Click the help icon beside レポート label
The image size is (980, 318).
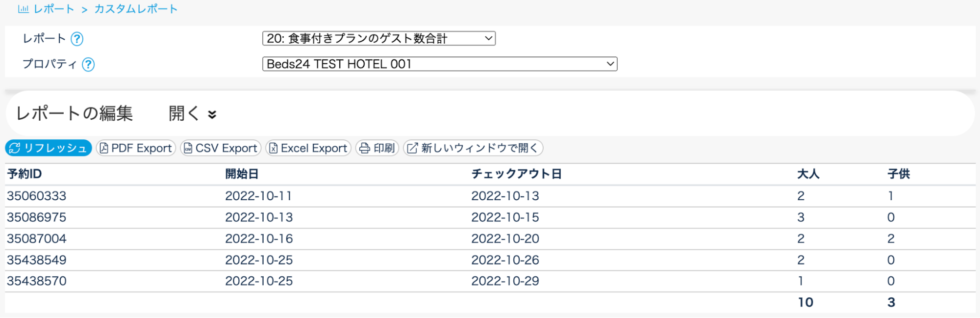[x=77, y=39]
